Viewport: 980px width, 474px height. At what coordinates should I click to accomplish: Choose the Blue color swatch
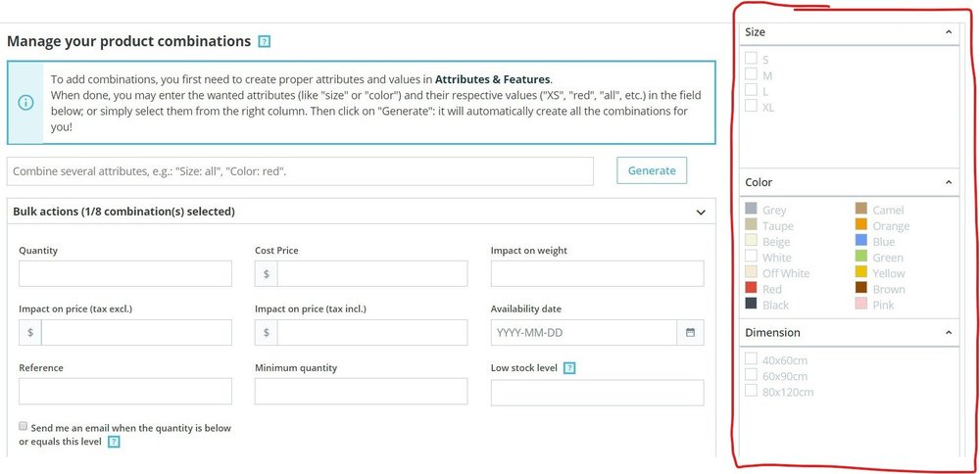click(x=860, y=241)
